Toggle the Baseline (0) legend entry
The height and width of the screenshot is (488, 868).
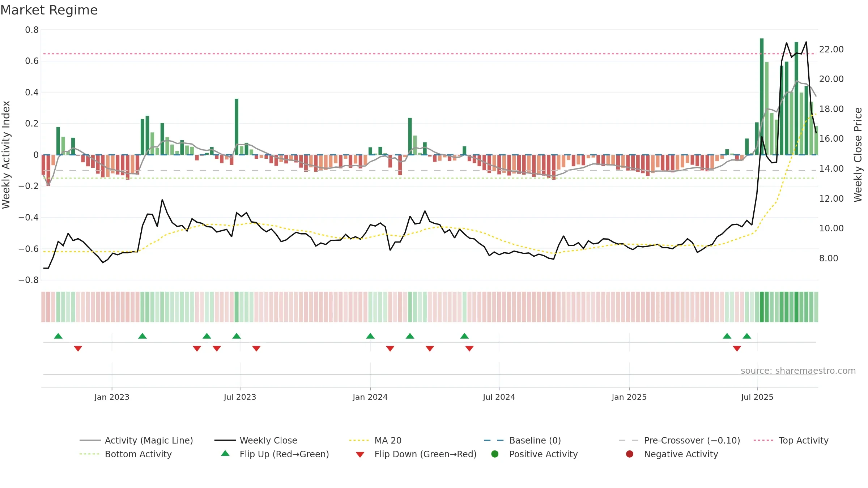click(x=522, y=440)
